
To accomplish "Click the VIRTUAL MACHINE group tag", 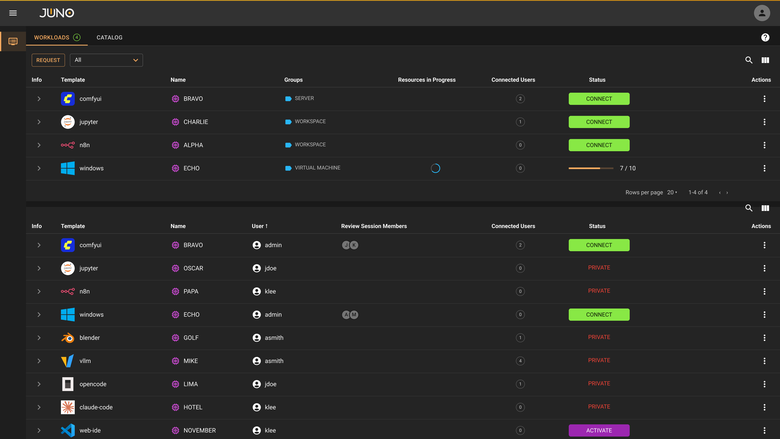I will point(312,168).
